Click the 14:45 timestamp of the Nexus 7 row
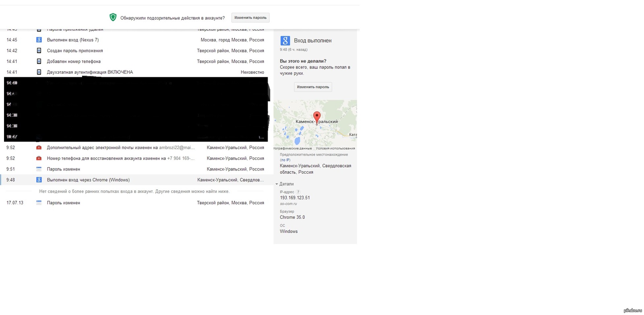The image size is (644, 315). 12,40
